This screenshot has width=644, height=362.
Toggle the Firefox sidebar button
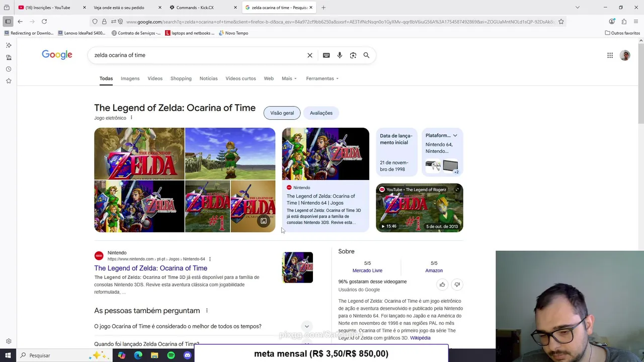click(x=8, y=22)
